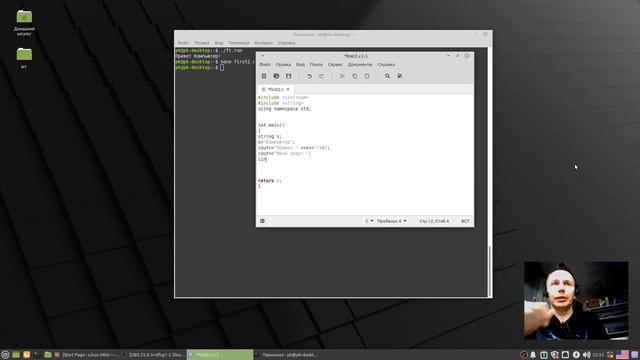The image size is (640, 360).
Task: Close the *first2.c tab
Action: pyautogui.click(x=288, y=89)
